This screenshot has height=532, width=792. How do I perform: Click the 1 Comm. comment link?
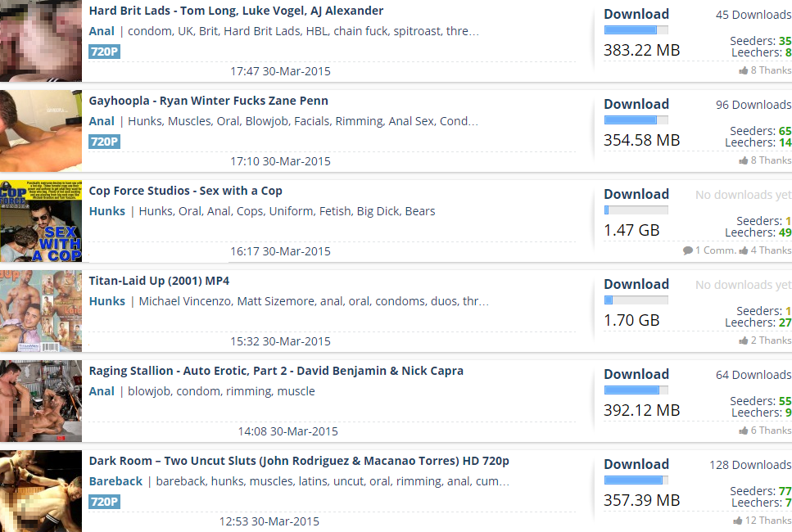click(709, 250)
